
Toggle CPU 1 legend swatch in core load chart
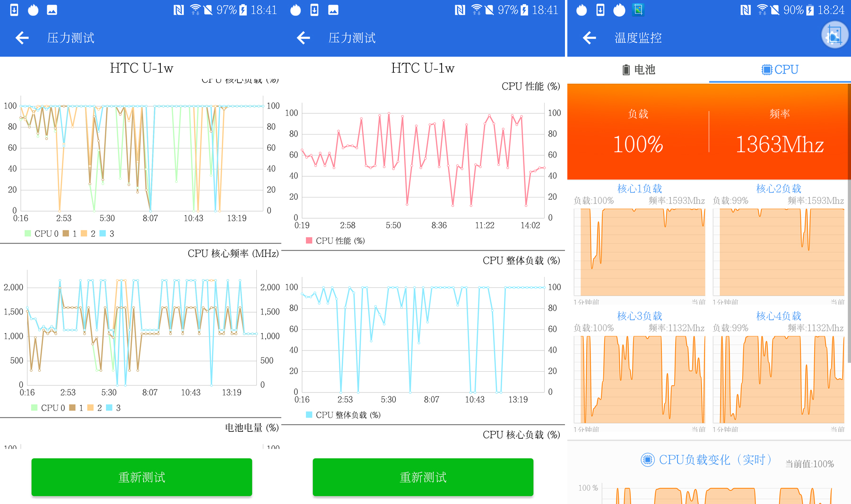point(66,233)
